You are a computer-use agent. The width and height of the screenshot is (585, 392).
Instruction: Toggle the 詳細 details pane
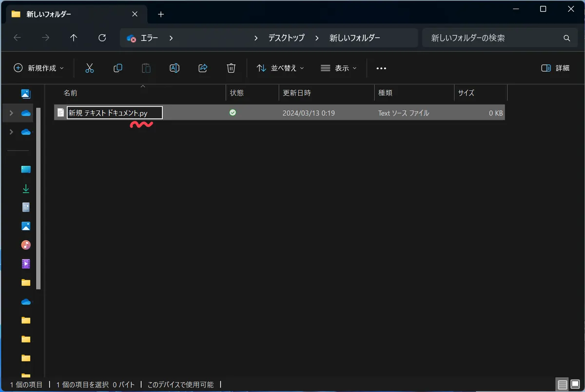(x=555, y=68)
